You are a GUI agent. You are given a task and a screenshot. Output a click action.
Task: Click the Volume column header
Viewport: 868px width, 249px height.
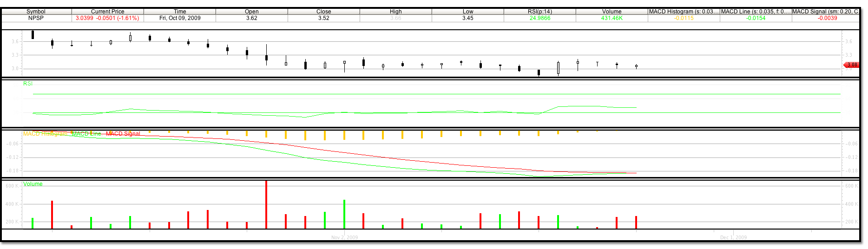point(612,12)
